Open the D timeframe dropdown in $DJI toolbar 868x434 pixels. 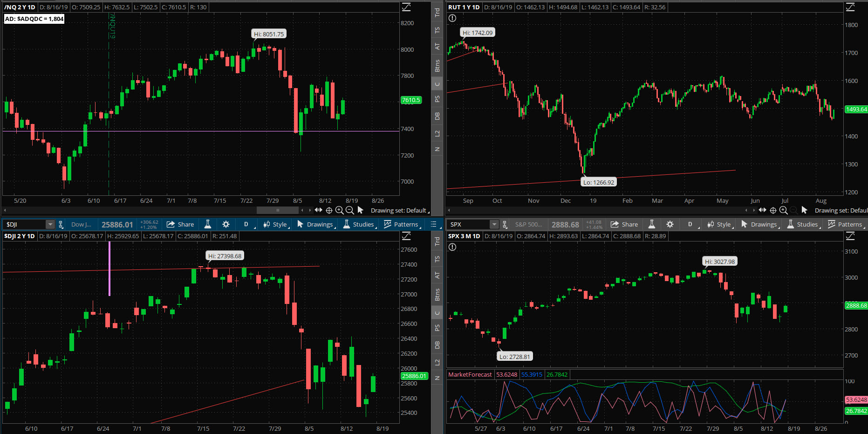(246, 224)
